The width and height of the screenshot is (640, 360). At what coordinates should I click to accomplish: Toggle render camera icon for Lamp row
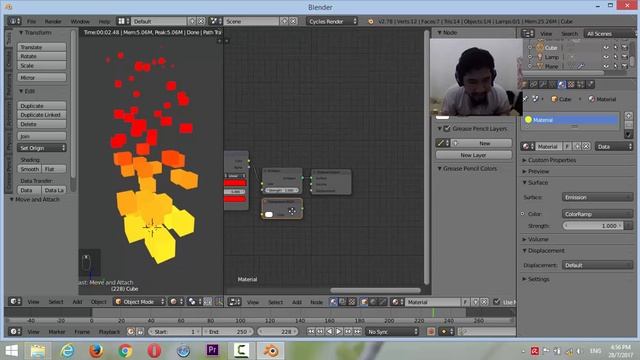pyautogui.click(x=624, y=57)
